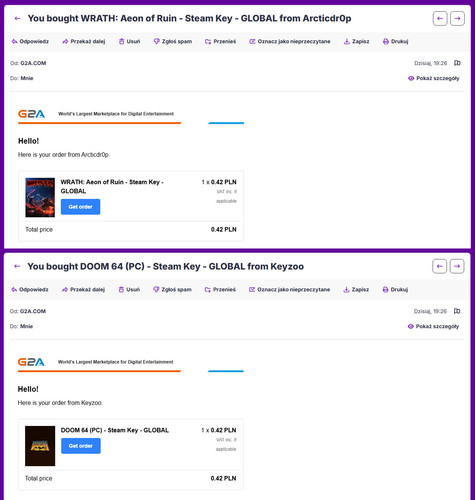Show details in the DOOM 64 email
This screenshot has height=500, width=475.
pos(433,326)
